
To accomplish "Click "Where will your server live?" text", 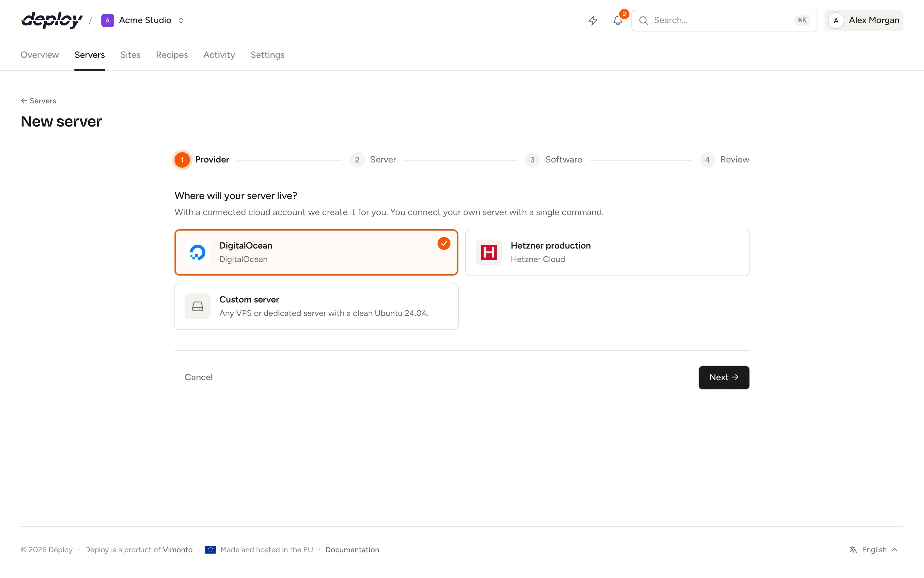I will tap(235, 196).
